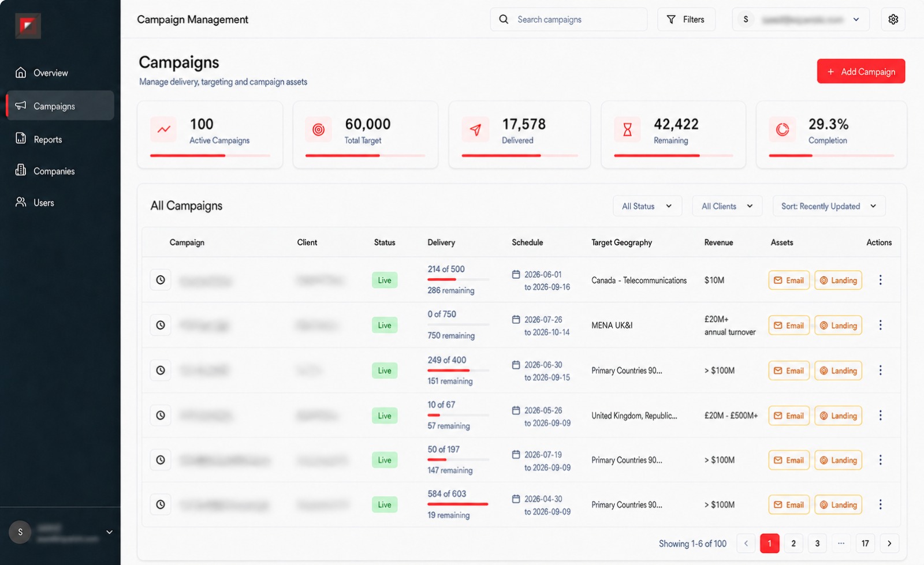This screenshot has width=924, height=565.
Task: Click Live status in 10 of 67 row
Action: [x=385, y=416]
